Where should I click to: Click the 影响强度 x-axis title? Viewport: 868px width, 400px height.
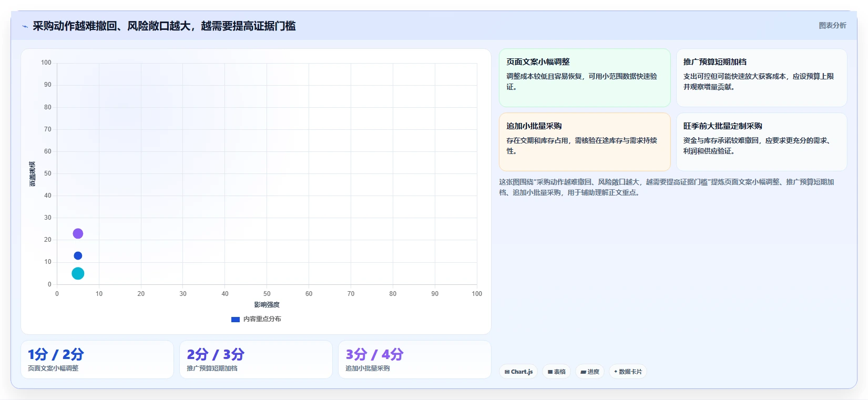[267, 305]
